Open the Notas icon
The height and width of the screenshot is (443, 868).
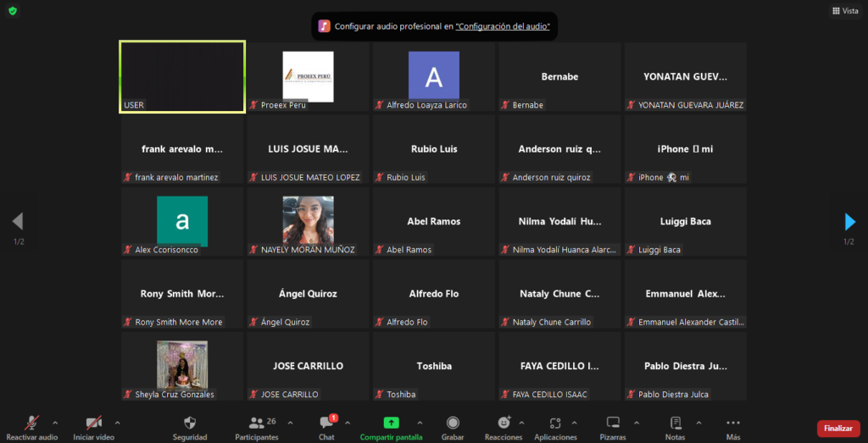click(675, 423)
